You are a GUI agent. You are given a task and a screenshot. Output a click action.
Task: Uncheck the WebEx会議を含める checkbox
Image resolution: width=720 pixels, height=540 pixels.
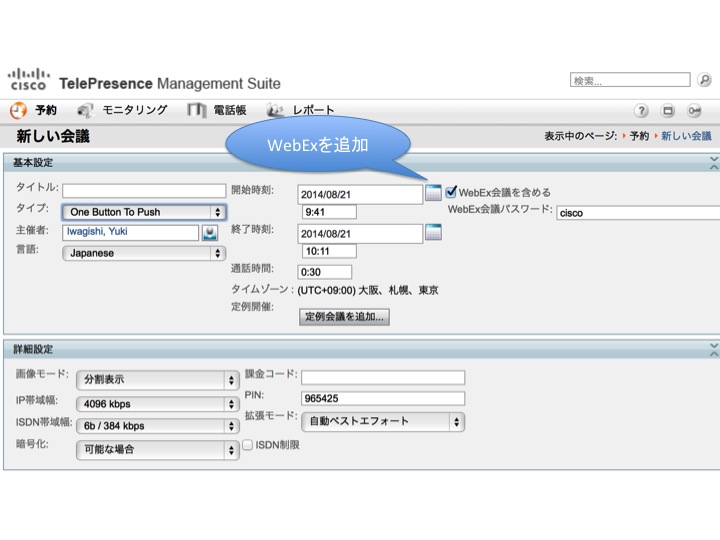(452, 191)
